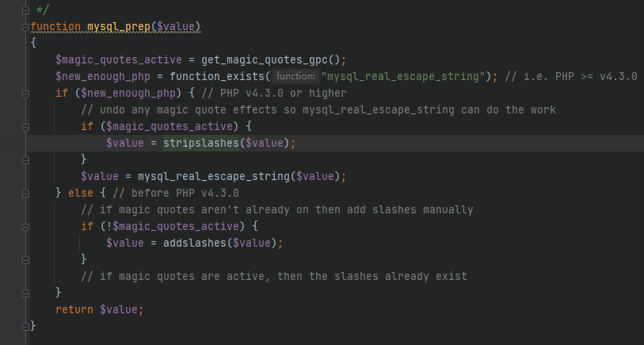Fold the if ($new_enough_php) block

25,94
